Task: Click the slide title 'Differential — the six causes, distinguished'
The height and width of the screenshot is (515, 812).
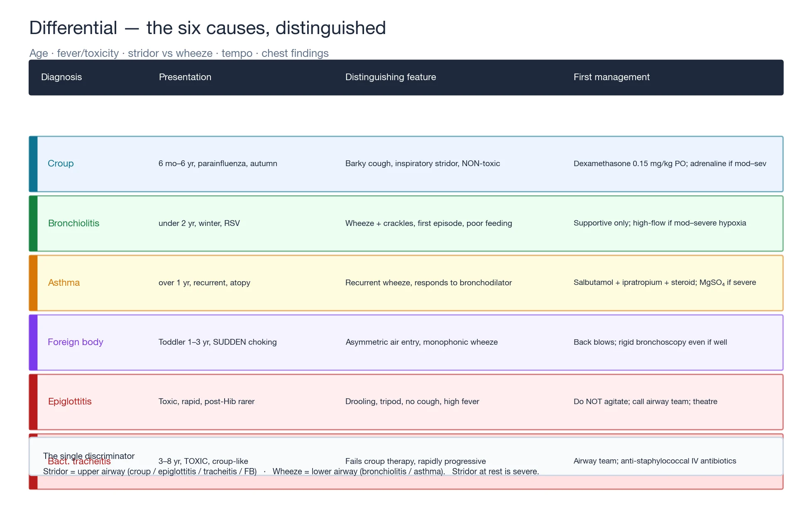Action: [208, 28]
